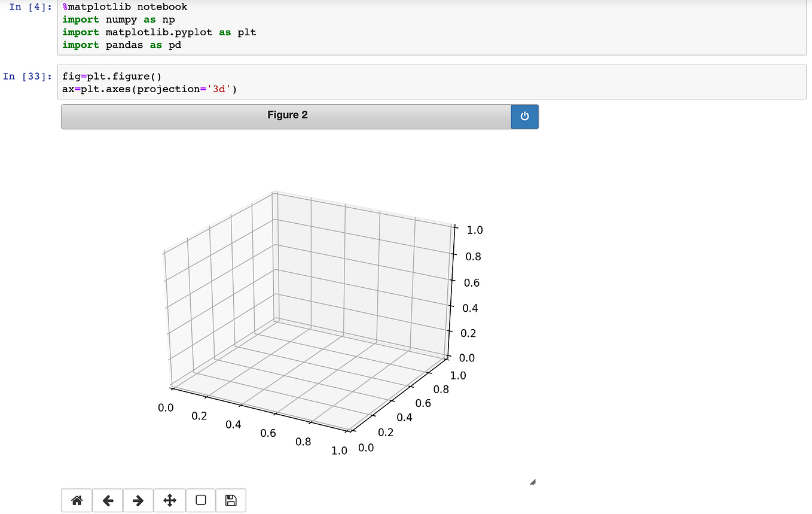Enable the Zoom-to-rectangle tool

coord(200,500)
